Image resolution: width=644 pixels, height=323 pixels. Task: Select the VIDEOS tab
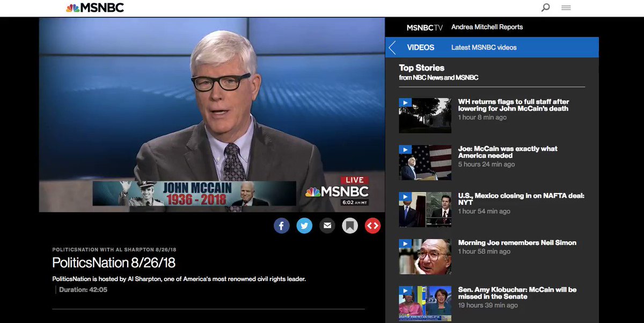coord(421,47)
